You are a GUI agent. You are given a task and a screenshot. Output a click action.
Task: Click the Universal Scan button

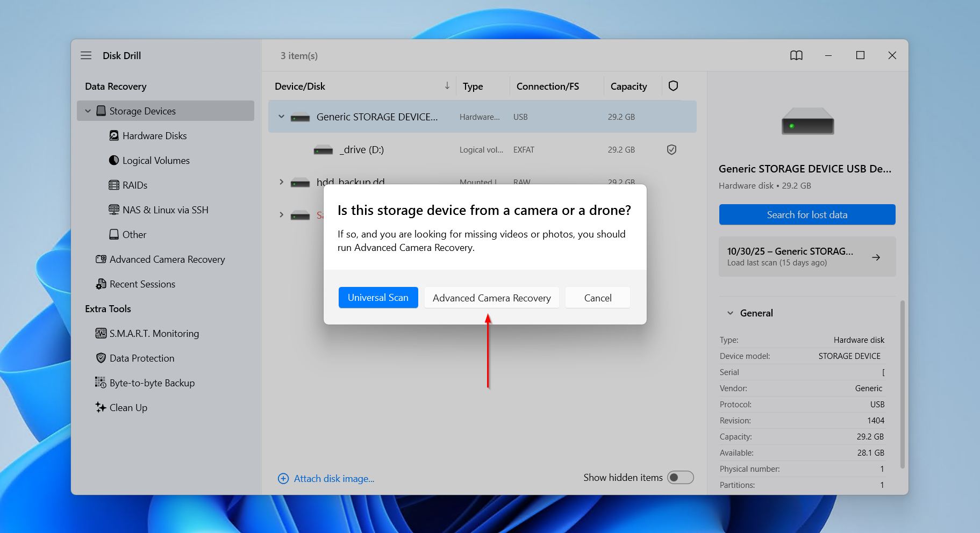(378, 297)
